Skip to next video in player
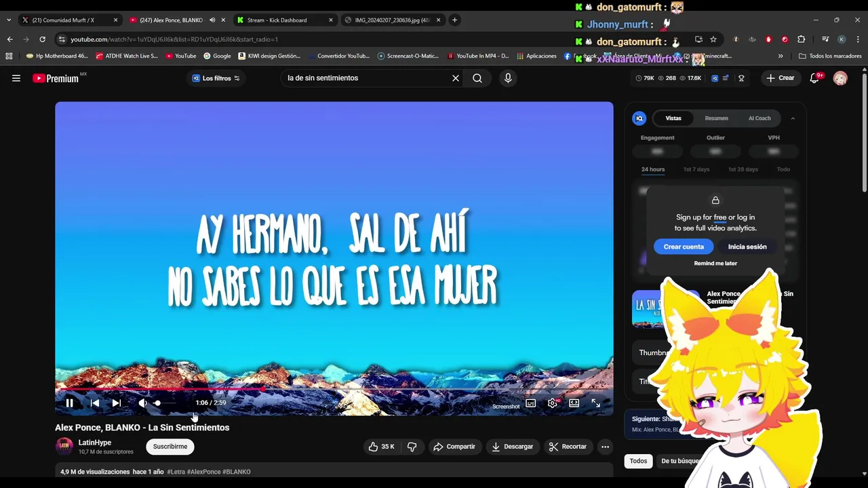The width and height of the screenshot is (868, 488). pos(117,403)
